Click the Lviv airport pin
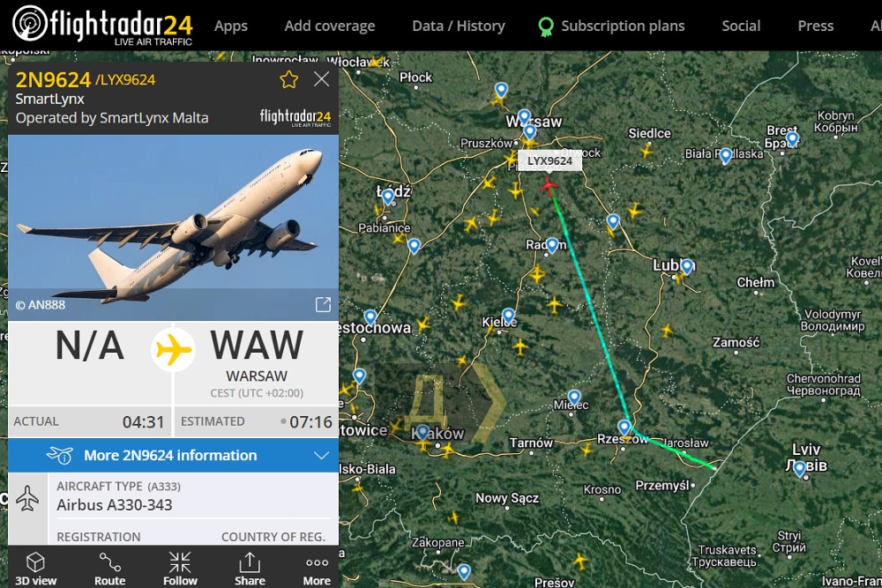Image resolution: width=882 pixels, height=588 pixels. pyautogui.click(x=799, y=469)
